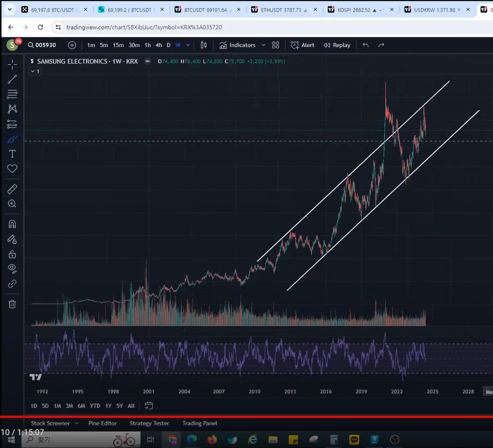Select the W weekly interval
493x448 pixels.
click(x=178, y=45)
